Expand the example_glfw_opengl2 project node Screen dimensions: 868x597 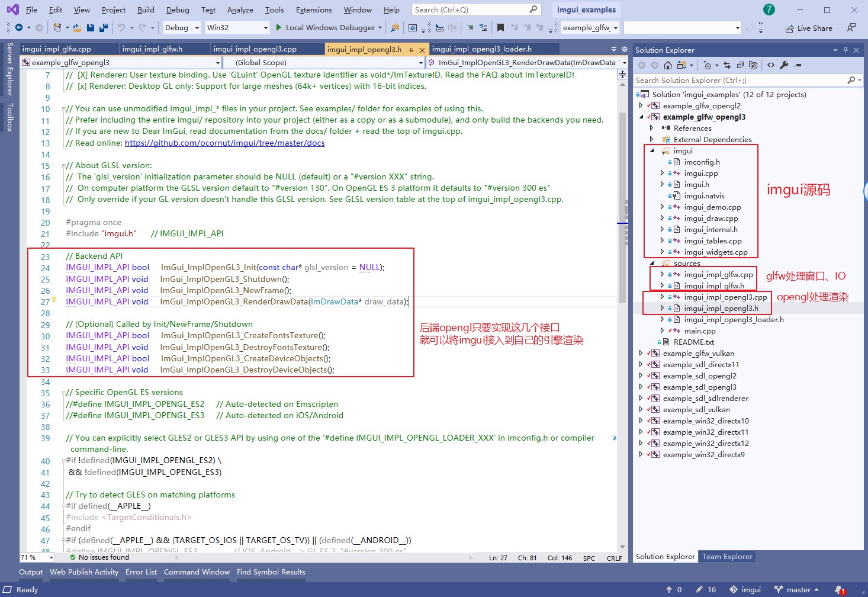click(641, 106)
